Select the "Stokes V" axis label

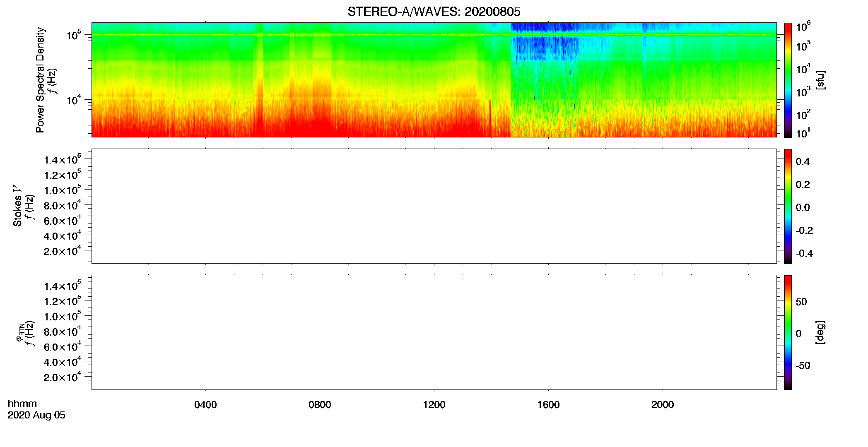coord(18,206)
